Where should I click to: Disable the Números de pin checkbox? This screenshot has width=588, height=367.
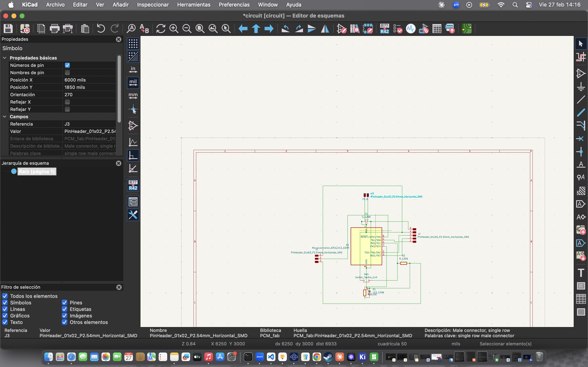[x=67, y=65]
